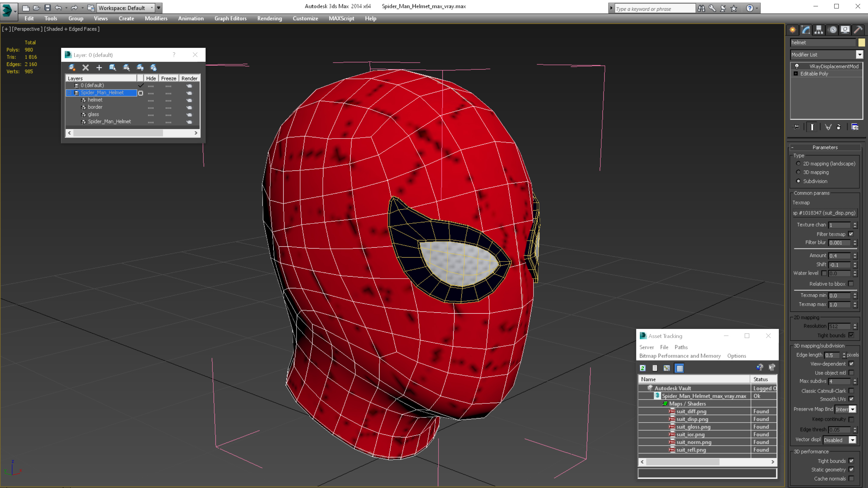Click the Hide column header

point(151,78)
